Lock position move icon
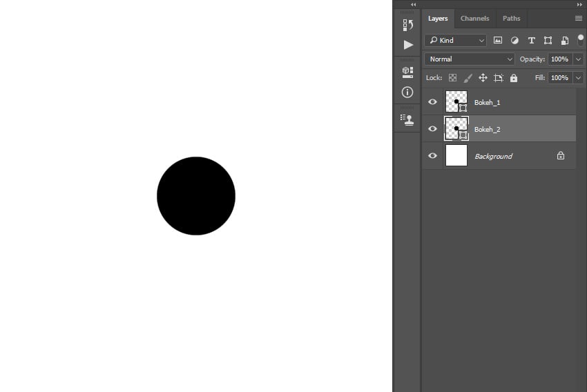 pos(483,78)
